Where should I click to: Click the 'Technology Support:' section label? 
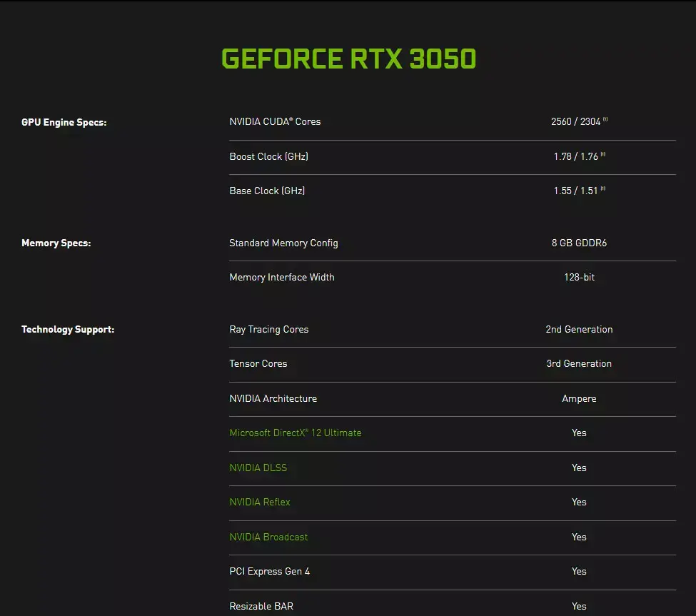[x=68, y=329]
